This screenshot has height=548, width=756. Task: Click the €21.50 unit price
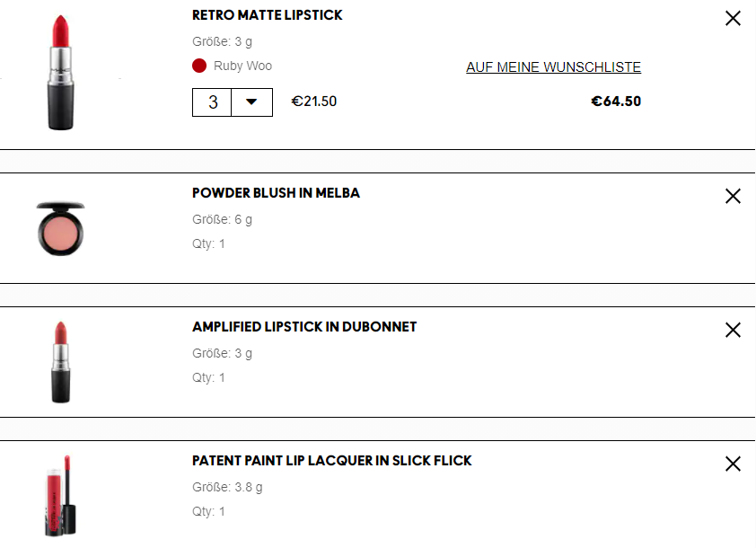[314, 102]
